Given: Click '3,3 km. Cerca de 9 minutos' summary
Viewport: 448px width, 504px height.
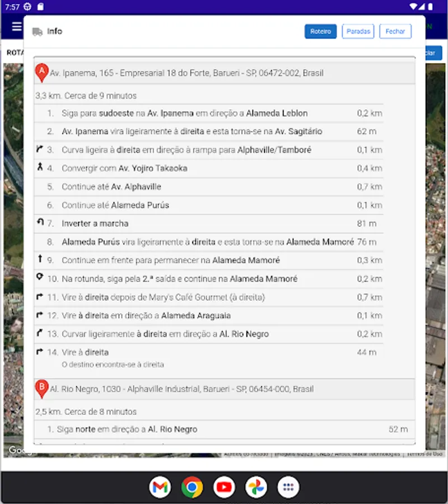Looking at the screenshot, I should click(x=86, y=96).
